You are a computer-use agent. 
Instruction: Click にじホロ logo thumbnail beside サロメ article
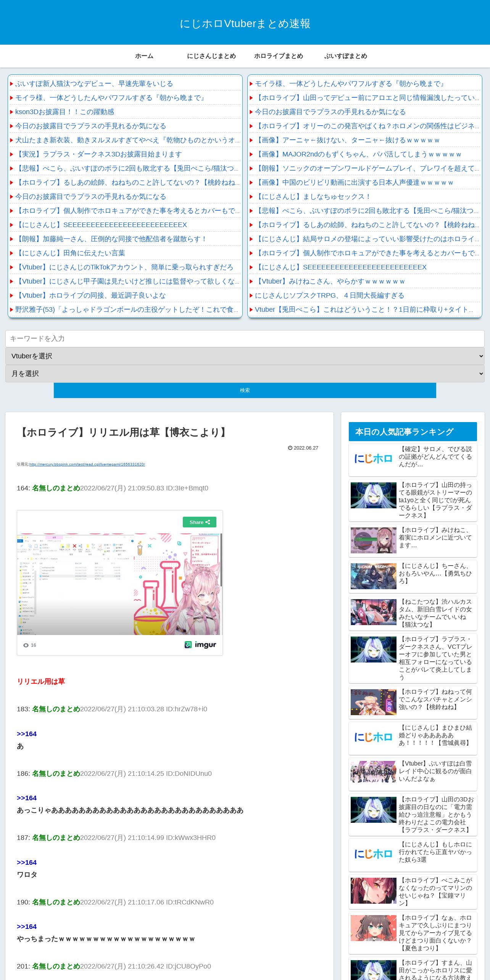pyautogui.click(x=373, y=459)
